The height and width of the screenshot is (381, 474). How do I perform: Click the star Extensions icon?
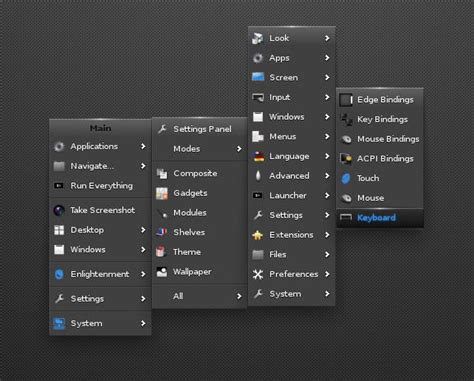pos(258,235)
